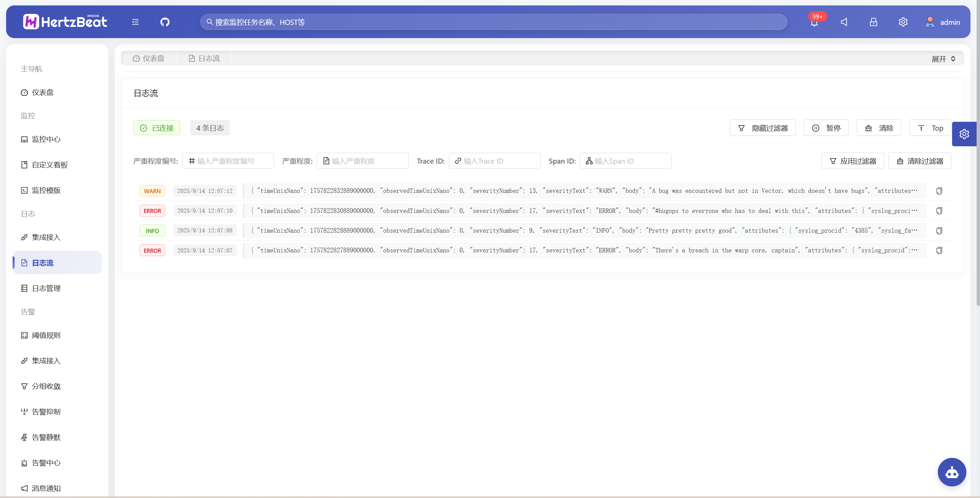The height and width of the screenshot is (498, 980).
Task: Copy the WARN log entry
Action: click(x=939, y=191)
